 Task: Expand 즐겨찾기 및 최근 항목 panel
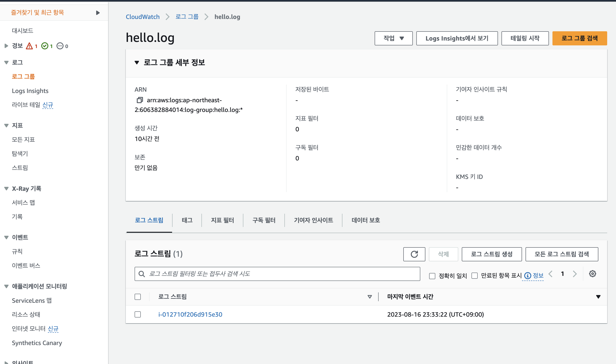[x=98, y=13]
